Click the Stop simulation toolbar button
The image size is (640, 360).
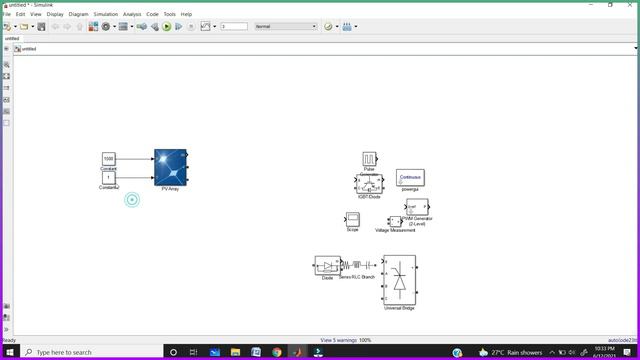coord(191,27)
